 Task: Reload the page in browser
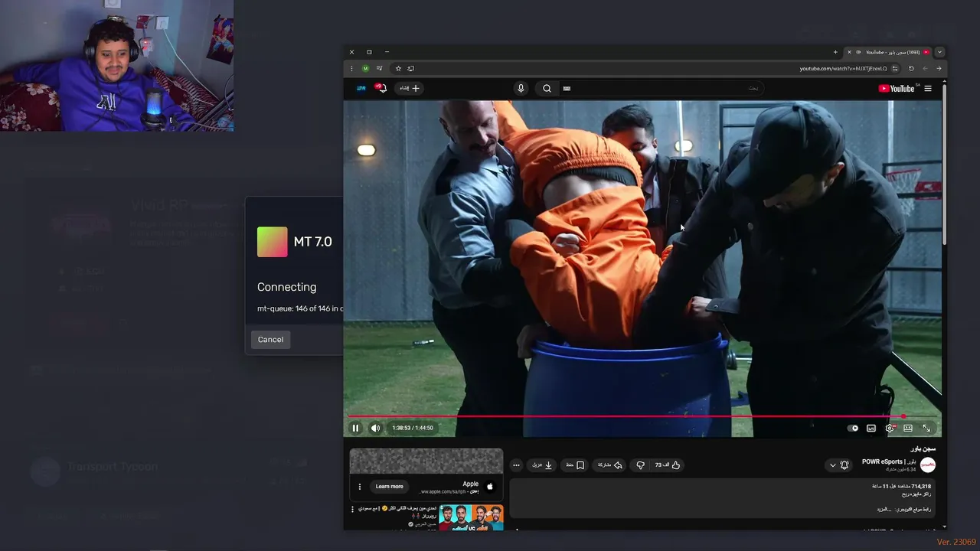(x=911, y=68)
